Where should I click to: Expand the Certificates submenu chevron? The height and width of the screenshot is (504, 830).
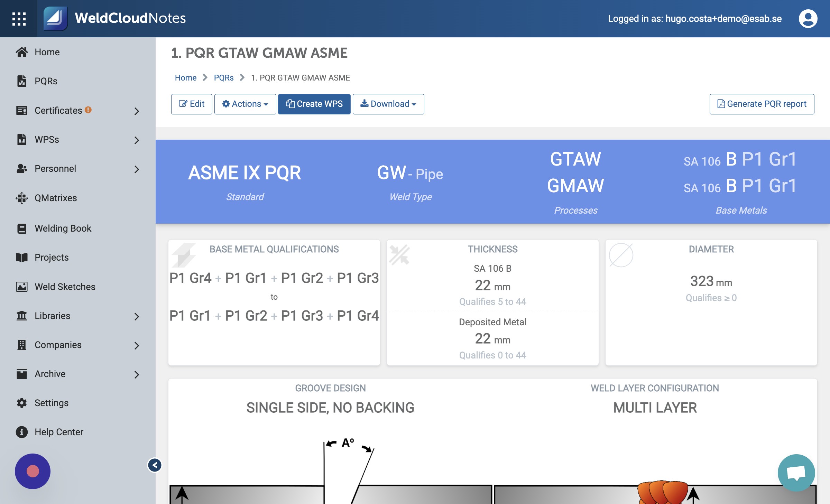click(x=137, y=111)
